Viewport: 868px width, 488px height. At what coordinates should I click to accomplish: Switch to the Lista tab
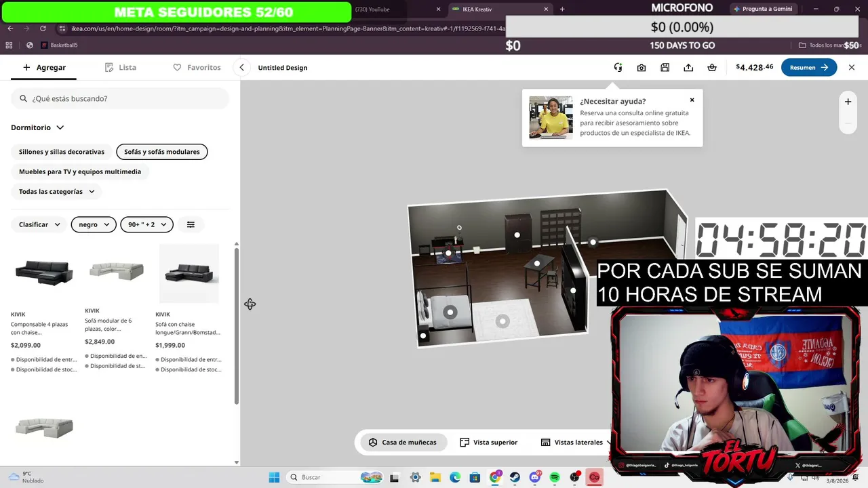(x=121, y=68)
